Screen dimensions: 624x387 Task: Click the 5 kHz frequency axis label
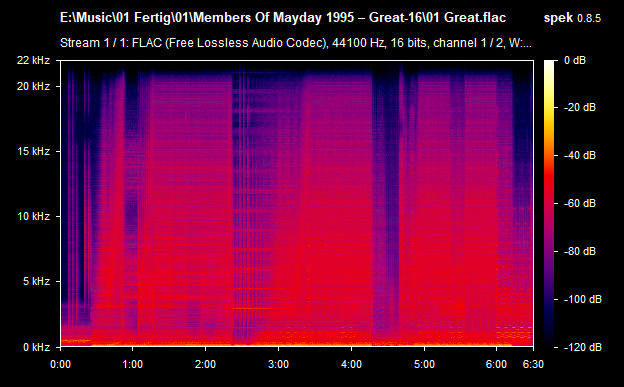pyautogui.click(x=37, y=281)
